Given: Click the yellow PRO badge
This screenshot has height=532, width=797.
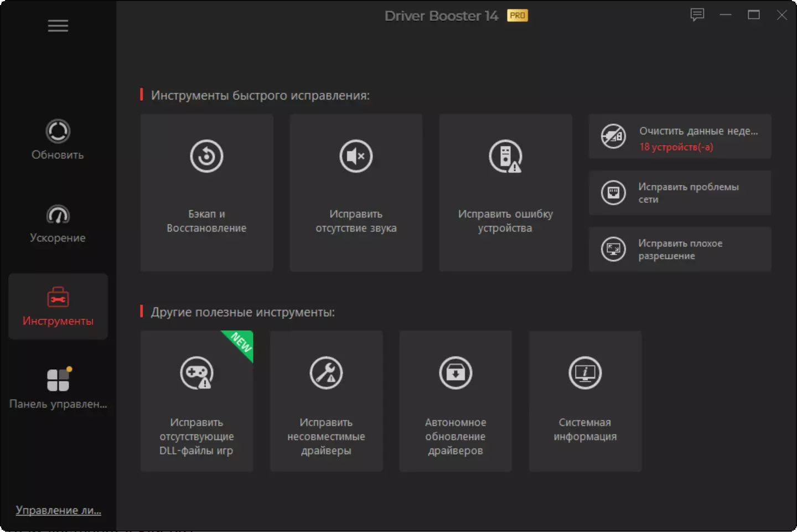Looking at the screenshot, I should coord(517,16).
